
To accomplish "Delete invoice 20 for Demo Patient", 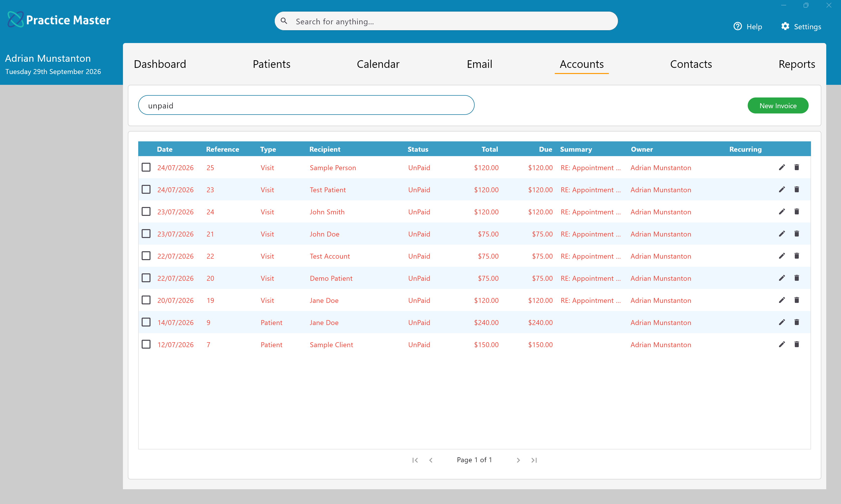I will click(x=796, y=278).
